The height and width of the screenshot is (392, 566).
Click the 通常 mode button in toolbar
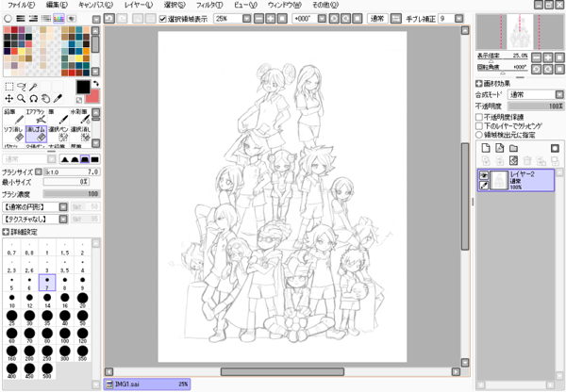377,19
